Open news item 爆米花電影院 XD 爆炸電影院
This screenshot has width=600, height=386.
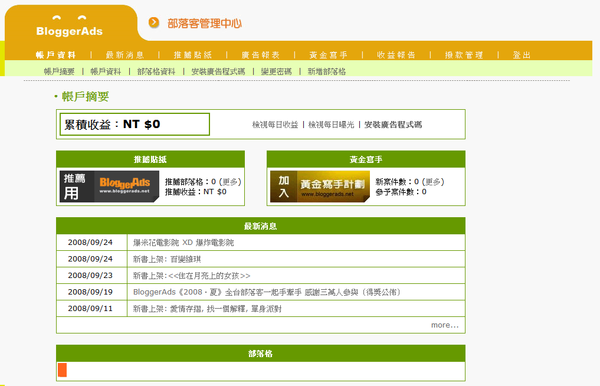(183, 243)
